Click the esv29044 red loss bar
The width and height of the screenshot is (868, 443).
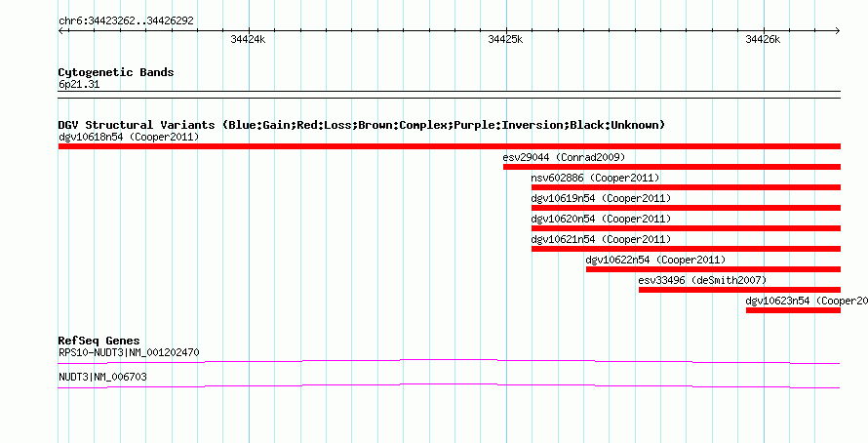pyautogui.click(x=672, y=167)
